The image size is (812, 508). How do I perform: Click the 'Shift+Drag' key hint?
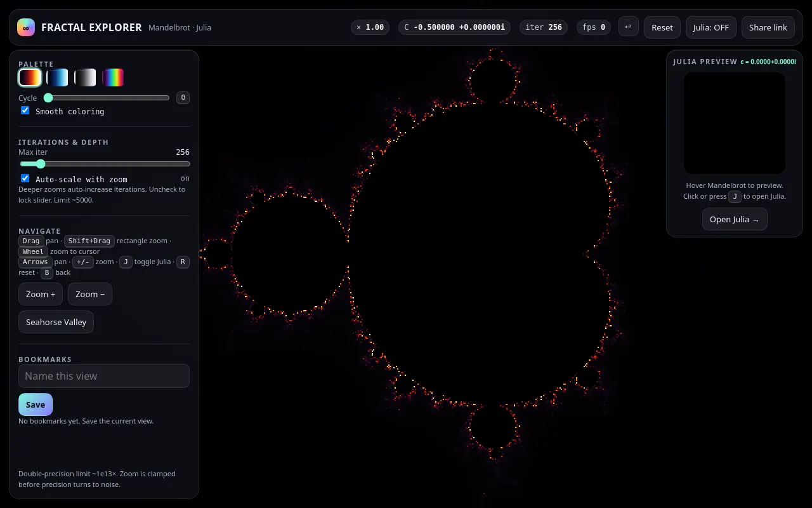(89, 241)
